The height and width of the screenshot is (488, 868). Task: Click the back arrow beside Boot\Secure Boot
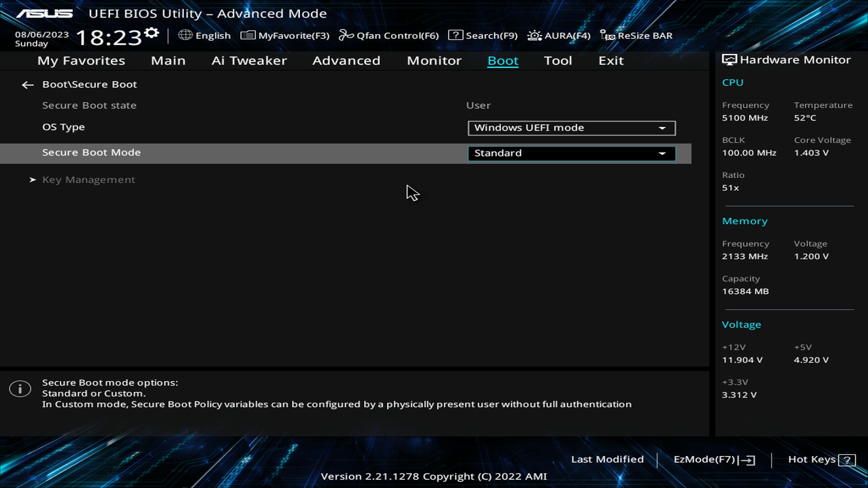pos(28,85)
